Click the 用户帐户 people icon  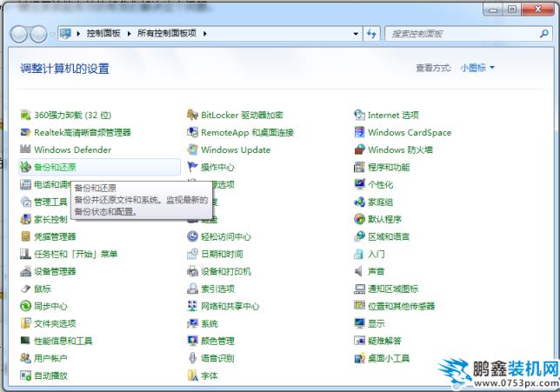26,358
